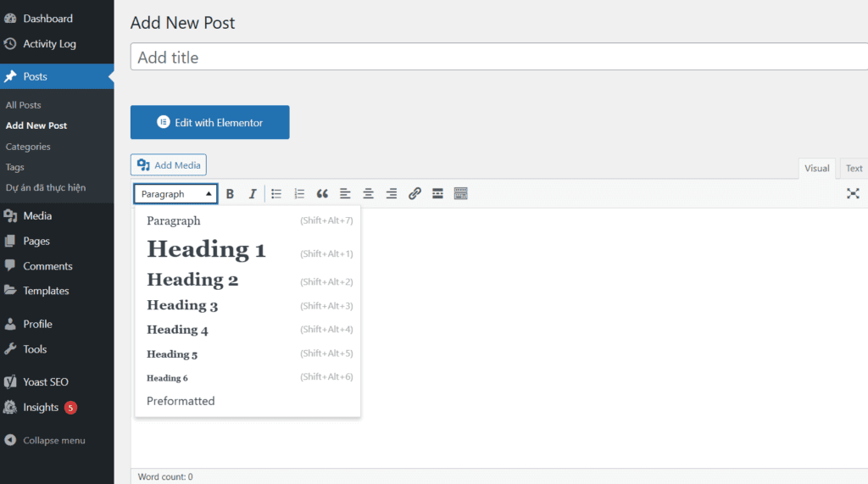Choose Paragraph format from the list

248,220
